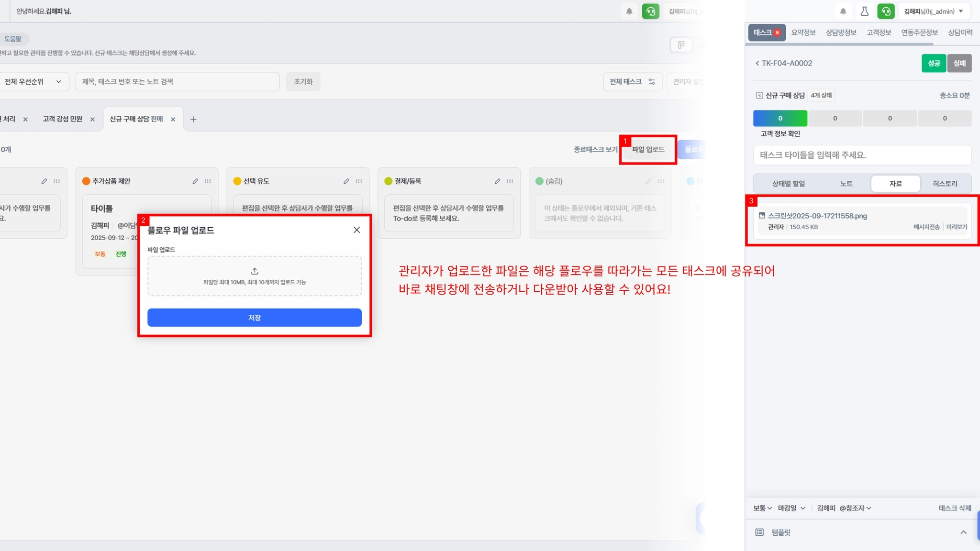Click the 태스크 타이틀 input field
Screen dimensions: 980x551
click(x=862, y=155)
